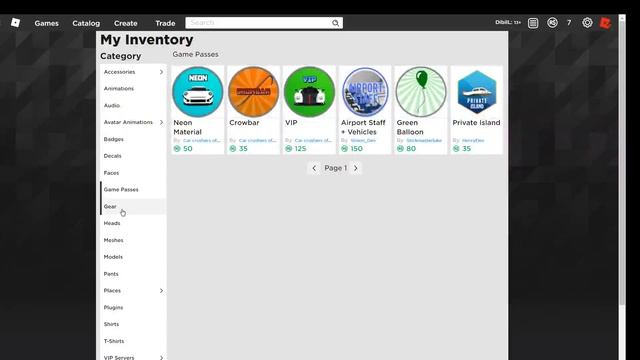Click the Airport Staff + Vehicles title
This screenshot has height=360, width=640.
[363, 127]
